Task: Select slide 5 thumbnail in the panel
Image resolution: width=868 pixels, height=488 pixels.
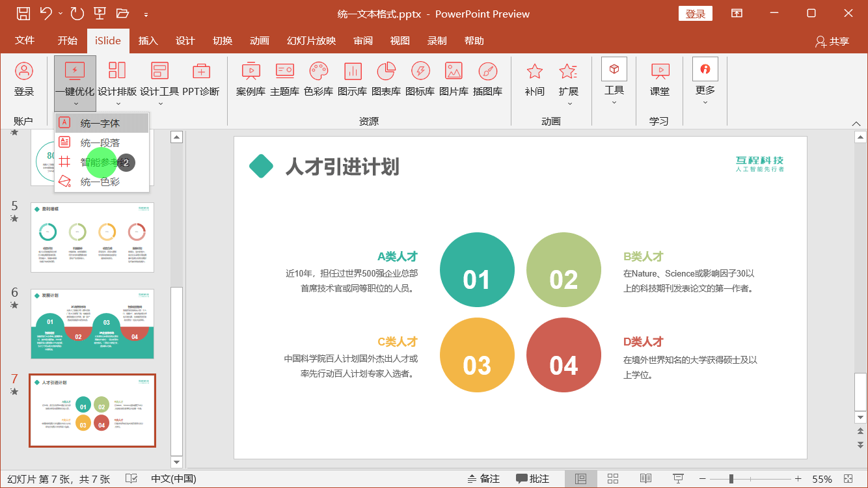Action: [x=92, y=237]
